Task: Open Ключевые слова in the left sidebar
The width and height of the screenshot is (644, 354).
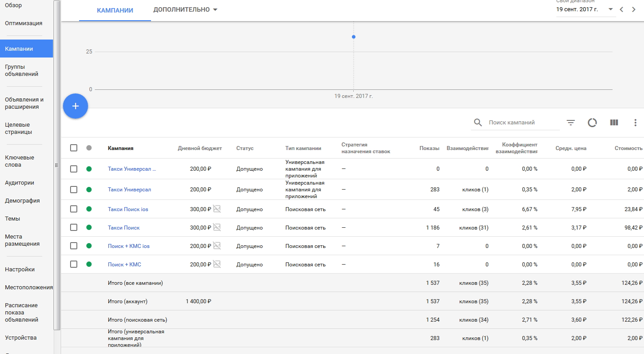Action: (19, 161)
